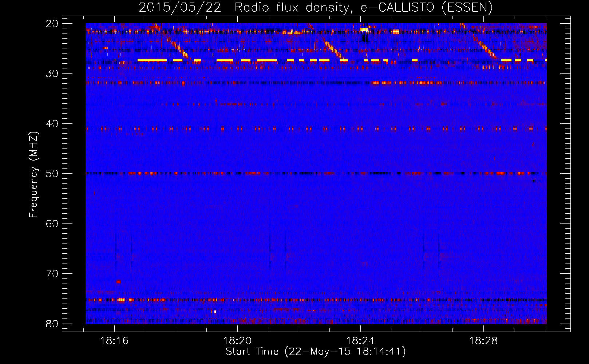Image resolution: width=589 pixels, height=364 pixels.
Task: Click the 60 frequency tick label
Action: coord(52,223)
